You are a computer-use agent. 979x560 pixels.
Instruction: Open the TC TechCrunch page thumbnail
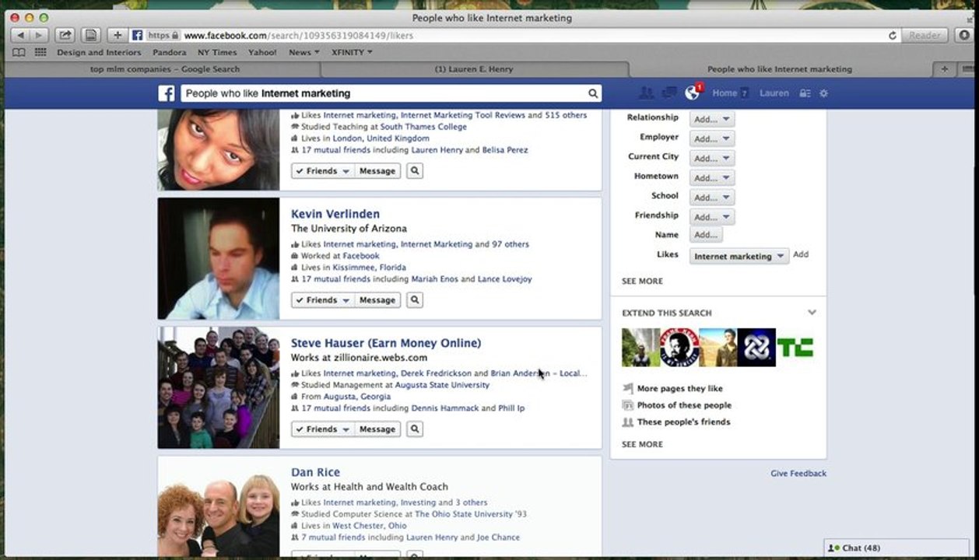[x=795, y=348]
